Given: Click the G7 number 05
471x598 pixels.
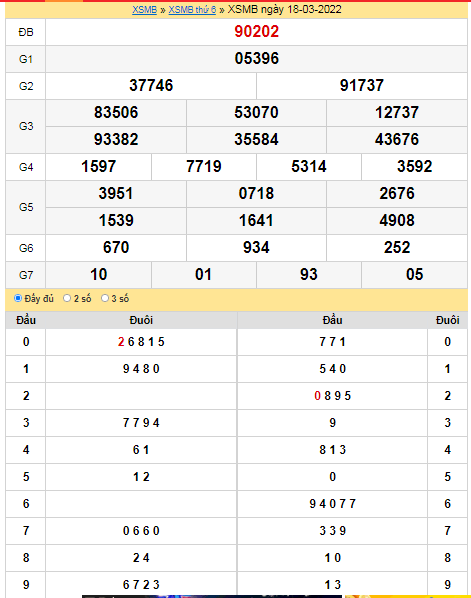Looking at the screenshot, I should pyautogui.click(x=415, y=275).
